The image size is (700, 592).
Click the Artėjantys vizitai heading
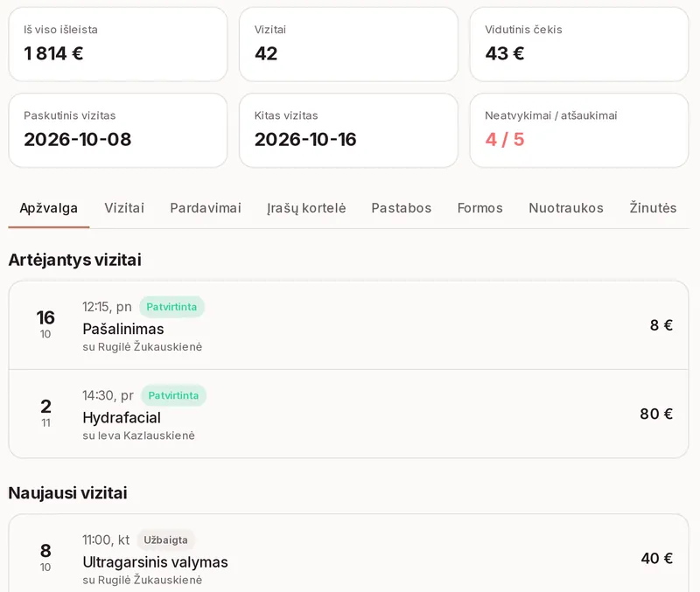coord(75,260)
